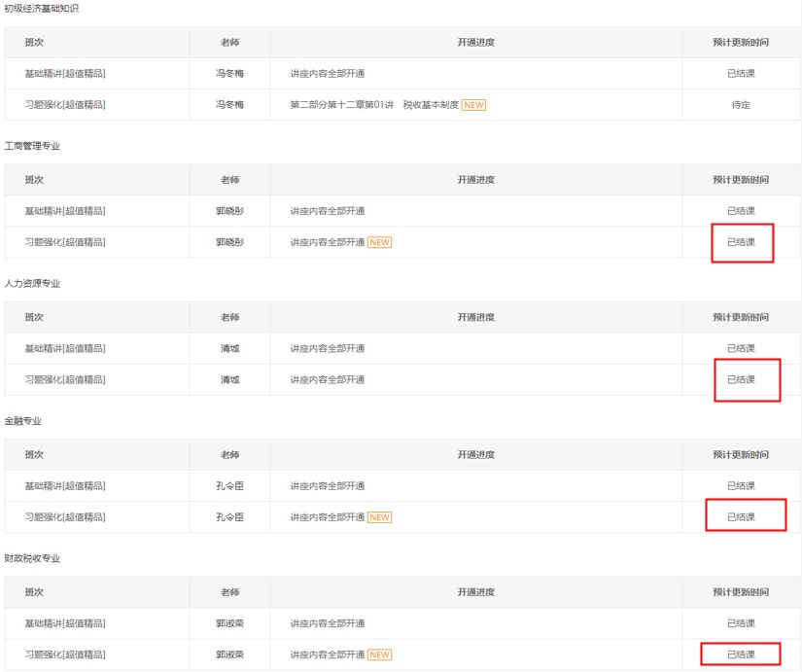The height and width of the screenshot is (672, 802).
Task: Select the 金融专业 section heading
Action: (23, 421)
